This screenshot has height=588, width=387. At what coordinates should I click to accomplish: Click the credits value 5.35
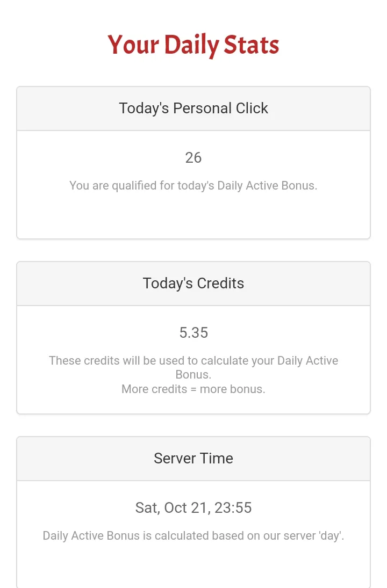(193, 332)
